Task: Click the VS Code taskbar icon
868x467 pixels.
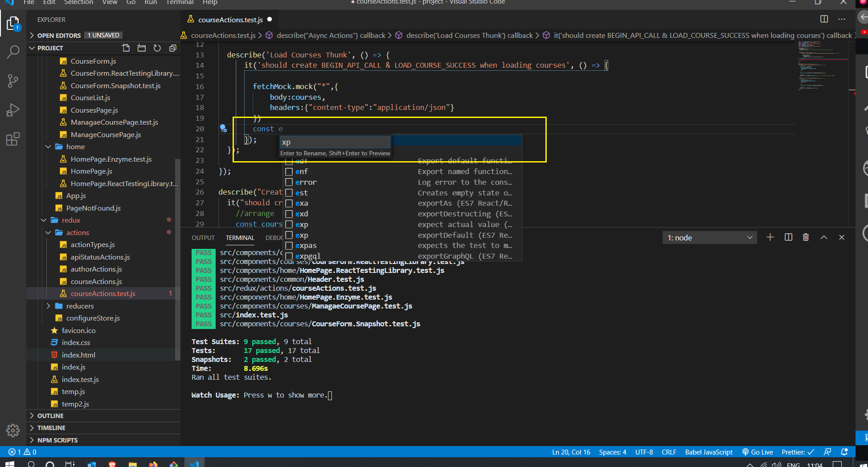Action: tap(194, 464)
